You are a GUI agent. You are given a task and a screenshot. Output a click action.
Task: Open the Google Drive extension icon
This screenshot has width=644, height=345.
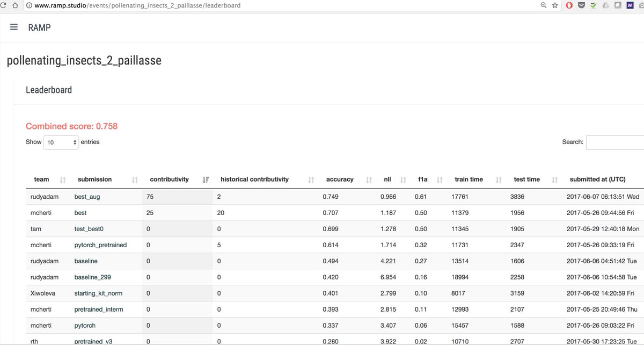[x=605, y=5]
